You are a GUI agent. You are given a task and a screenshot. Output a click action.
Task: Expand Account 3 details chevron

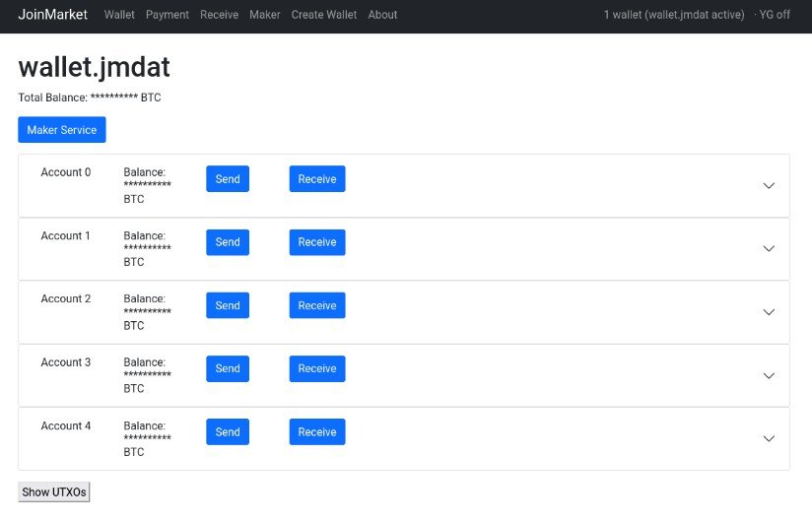tap(769, 375)
